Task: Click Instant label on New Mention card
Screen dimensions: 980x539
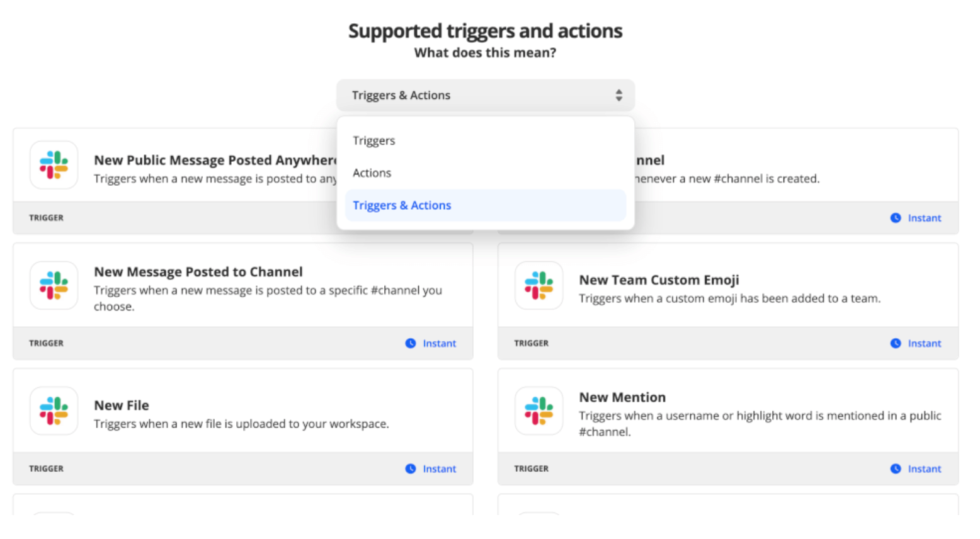Action: (925, 468)
